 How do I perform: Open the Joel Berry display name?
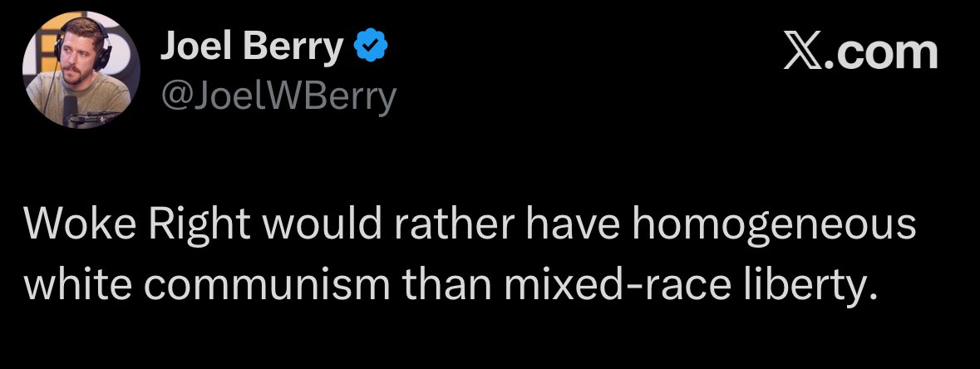(x=252, y=48)
